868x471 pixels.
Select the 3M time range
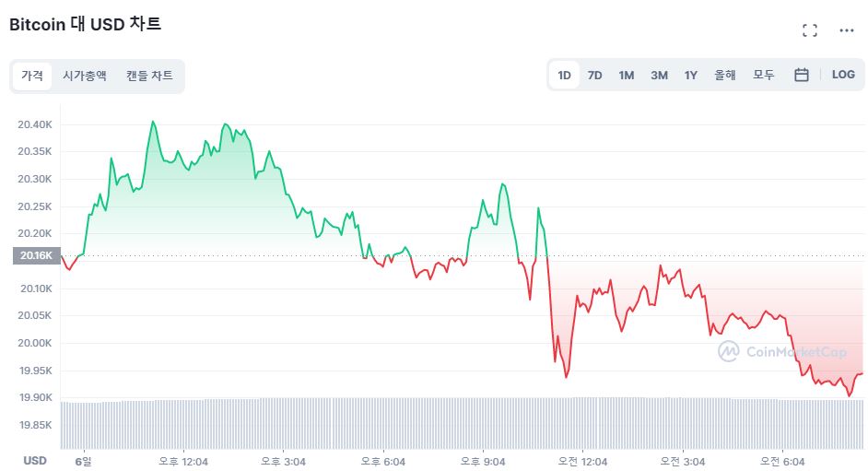point(659,75)
